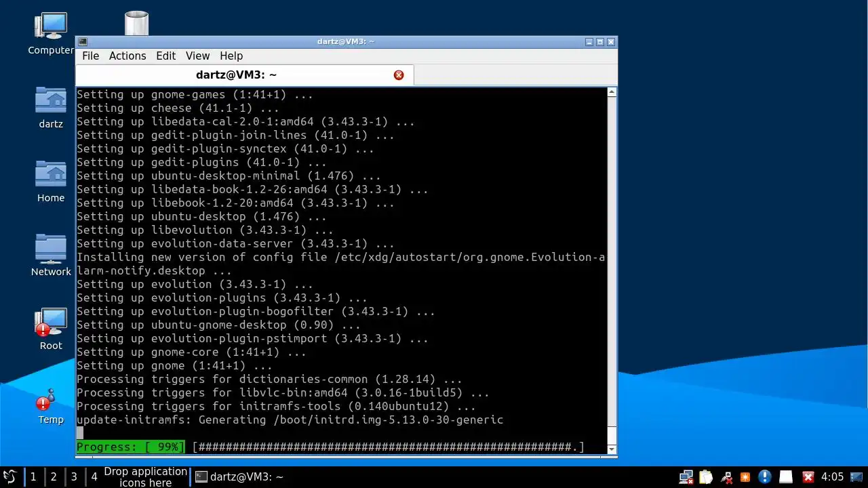Click the wired connection unplugged tray icon

point(726,476)
